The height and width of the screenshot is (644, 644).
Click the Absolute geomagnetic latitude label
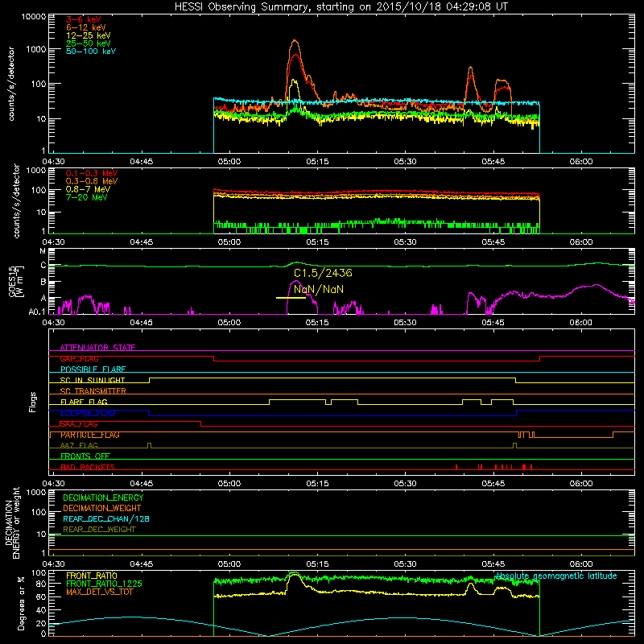556,576
